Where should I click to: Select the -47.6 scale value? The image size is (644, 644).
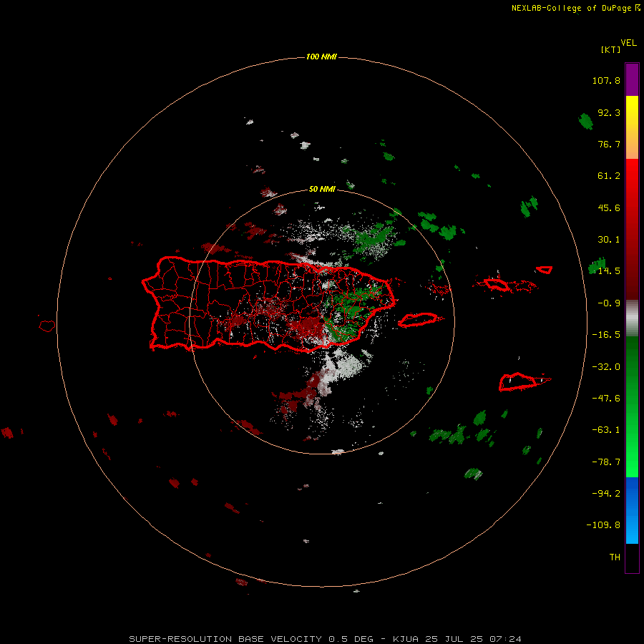tap(606, 399)
